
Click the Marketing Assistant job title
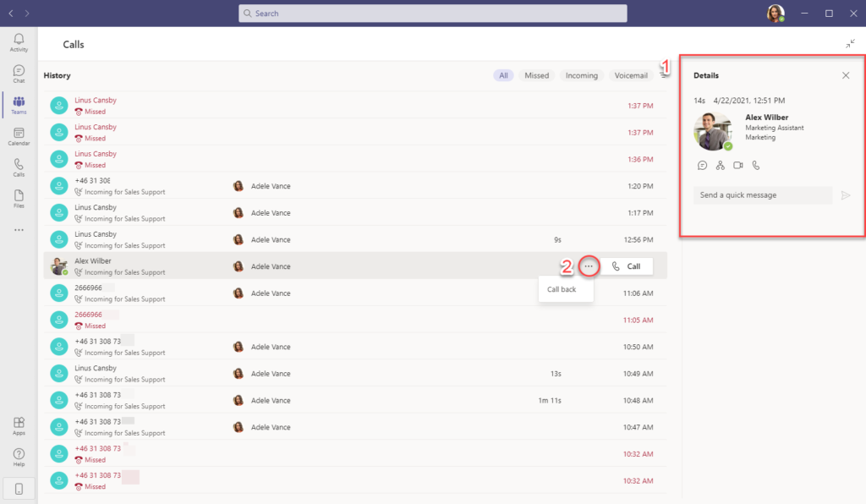click(775, 128)
